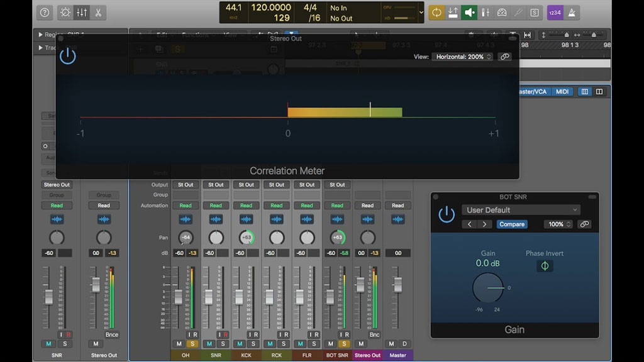Solo the OH channel strip
This screenshot has height=362, width=644.
click(192, 344)
